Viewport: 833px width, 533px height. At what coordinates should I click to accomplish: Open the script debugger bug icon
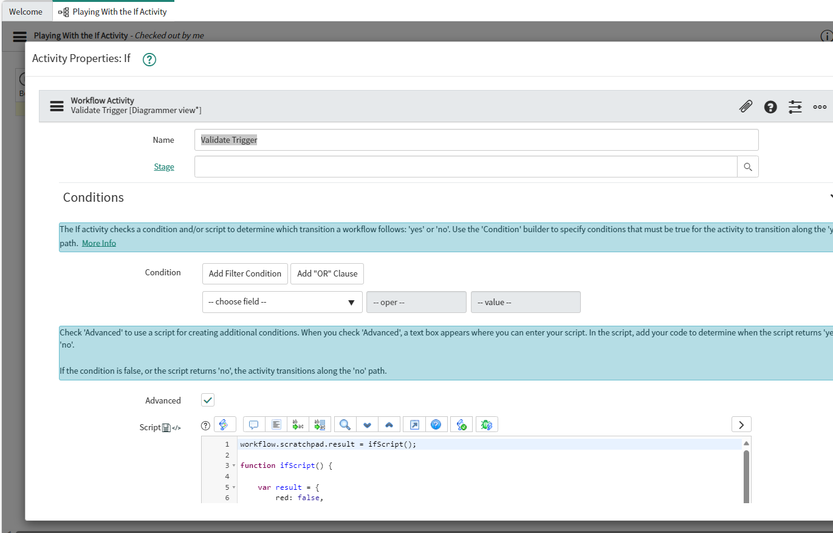click(486, 425)
